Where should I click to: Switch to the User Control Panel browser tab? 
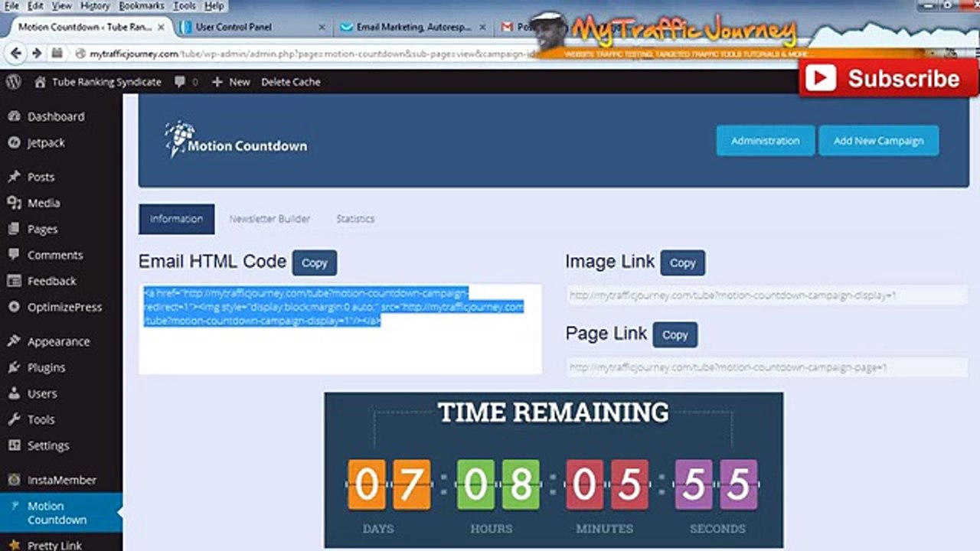pos(253,27)
